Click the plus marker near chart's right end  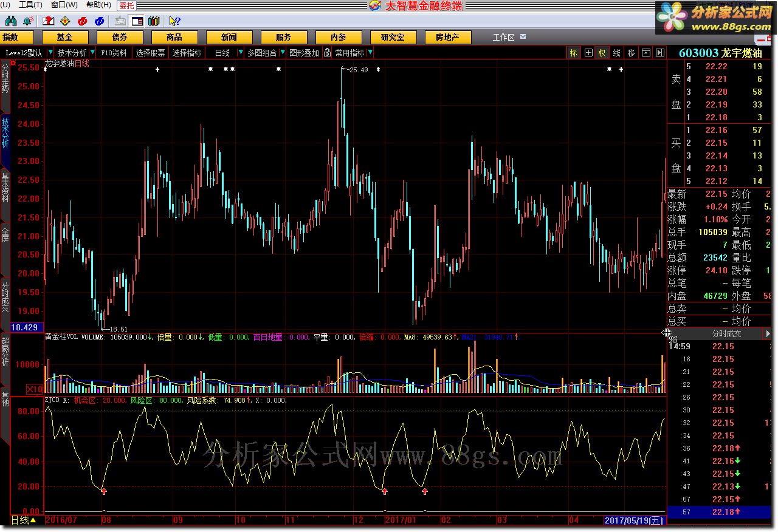621,69
